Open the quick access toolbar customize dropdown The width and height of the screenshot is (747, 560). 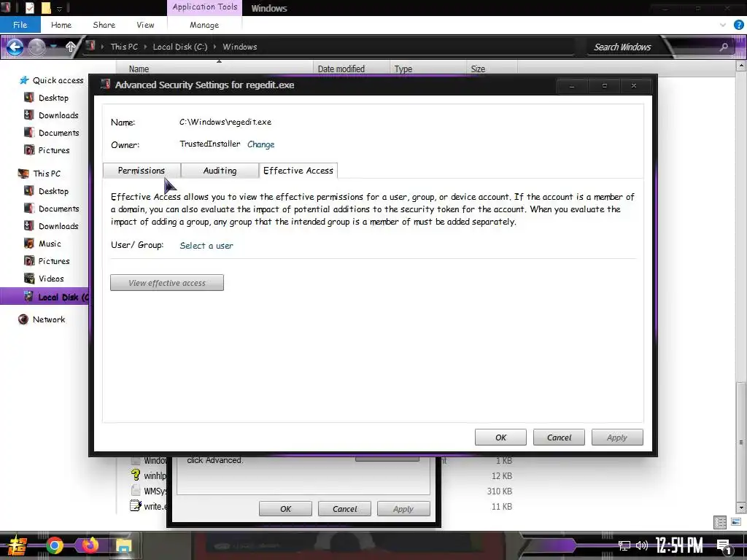60,8
